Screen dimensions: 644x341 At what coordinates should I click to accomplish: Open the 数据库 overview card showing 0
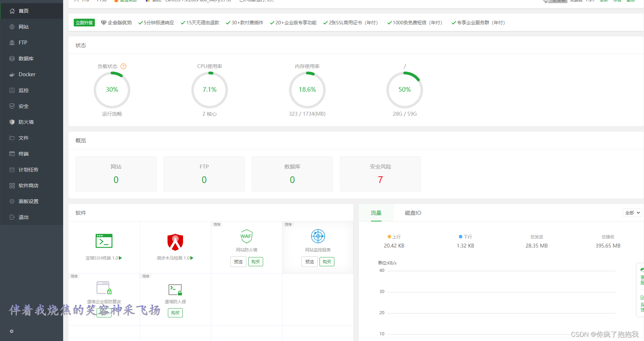coord(292,174)
